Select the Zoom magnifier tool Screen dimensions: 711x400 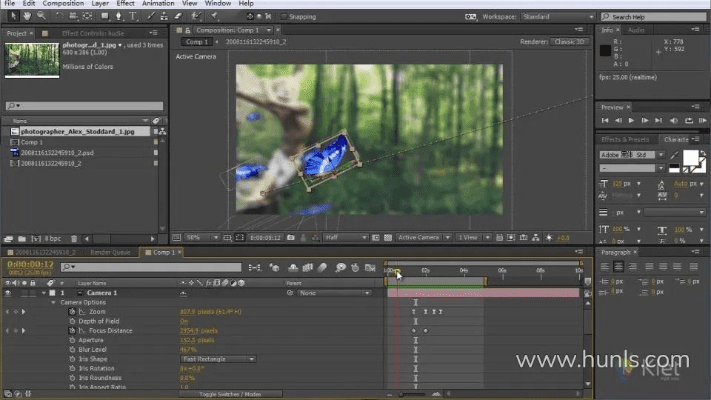[41, 16]
